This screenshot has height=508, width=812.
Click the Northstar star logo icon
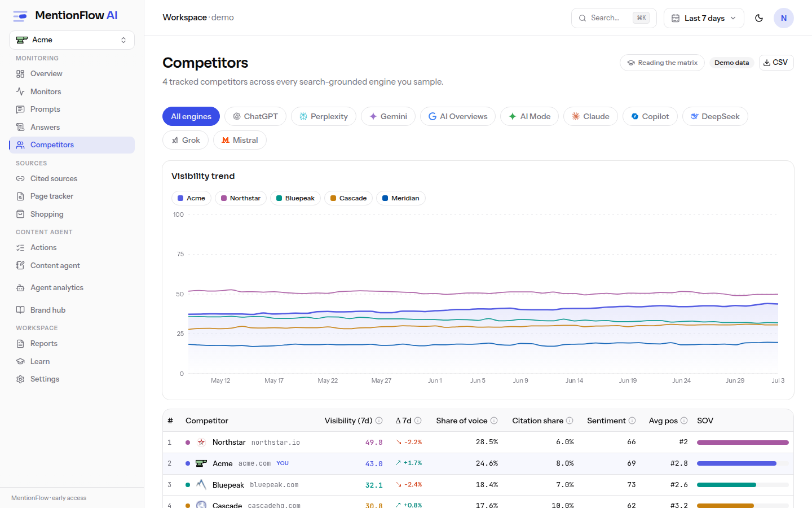click(x=201, y=442)
